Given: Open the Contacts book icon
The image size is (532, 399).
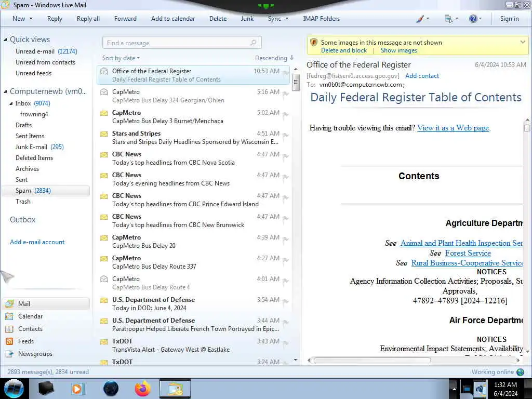Looking at the screenshot, I should (x=9, y=329).
